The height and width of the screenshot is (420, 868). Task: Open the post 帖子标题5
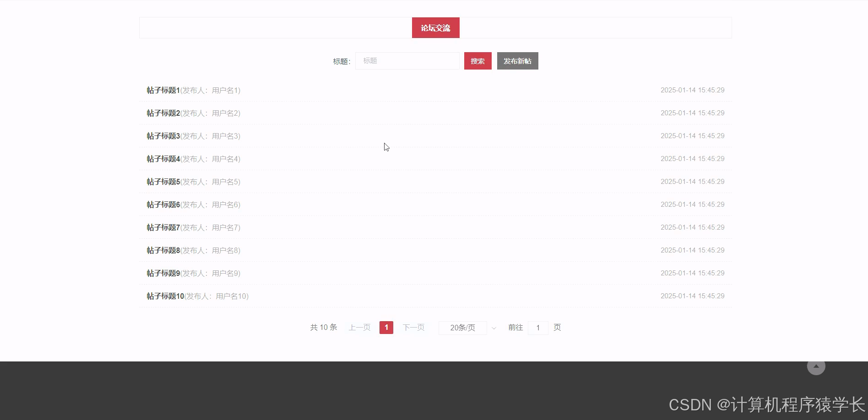(x=163, y=182)
